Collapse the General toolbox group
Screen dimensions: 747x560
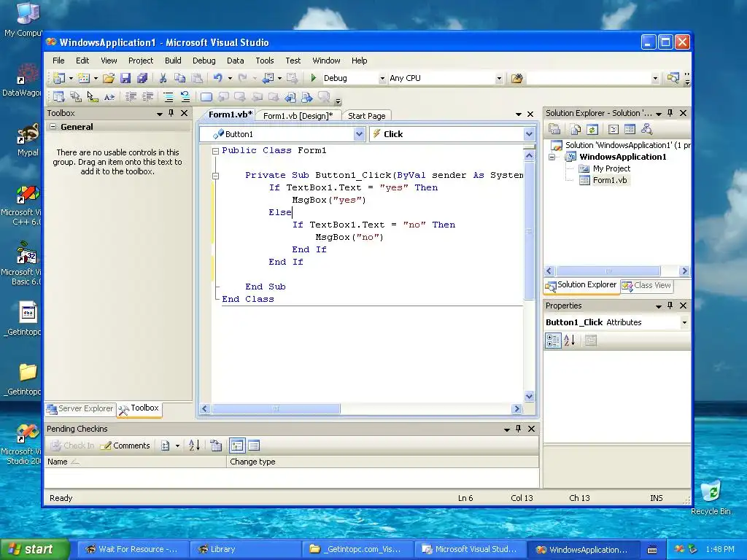tap(53, 127)
